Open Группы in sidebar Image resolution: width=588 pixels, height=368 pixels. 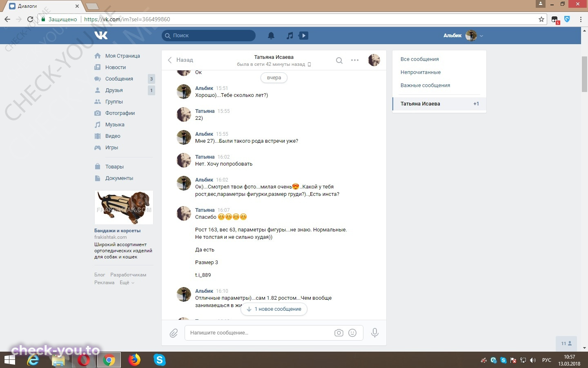[114, 102]
